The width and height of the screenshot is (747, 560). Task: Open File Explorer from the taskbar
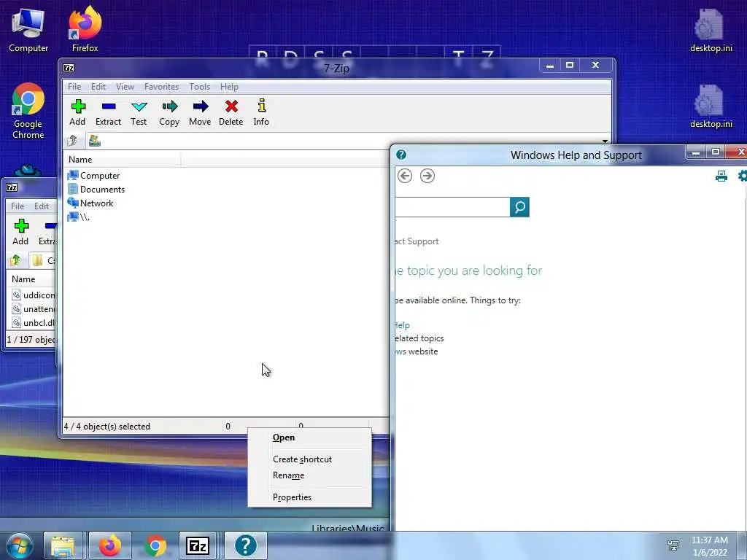[x=63, y=545]
